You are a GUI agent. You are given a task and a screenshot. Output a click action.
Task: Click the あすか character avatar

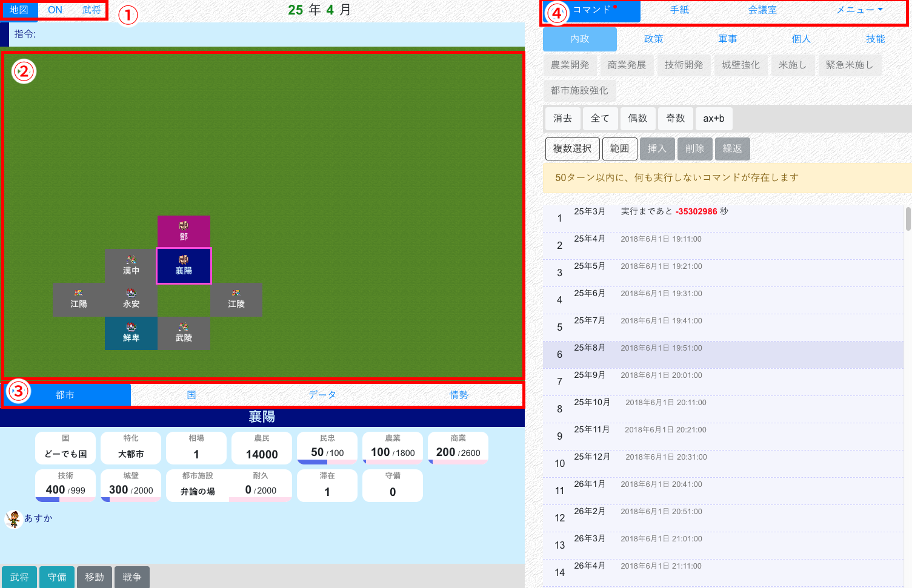(13, 519)
